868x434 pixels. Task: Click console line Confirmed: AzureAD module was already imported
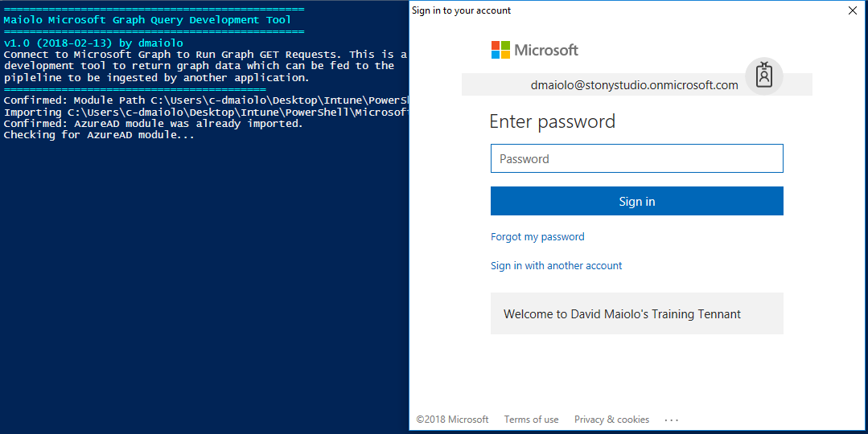(154, 123)
